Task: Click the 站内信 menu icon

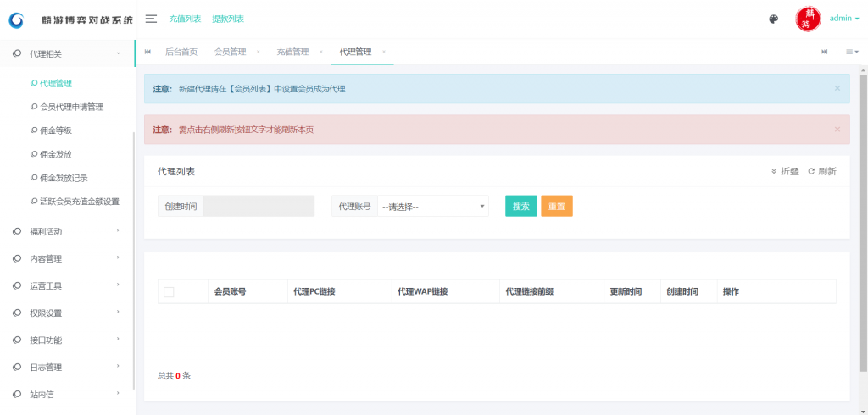Action: (17, 395)
